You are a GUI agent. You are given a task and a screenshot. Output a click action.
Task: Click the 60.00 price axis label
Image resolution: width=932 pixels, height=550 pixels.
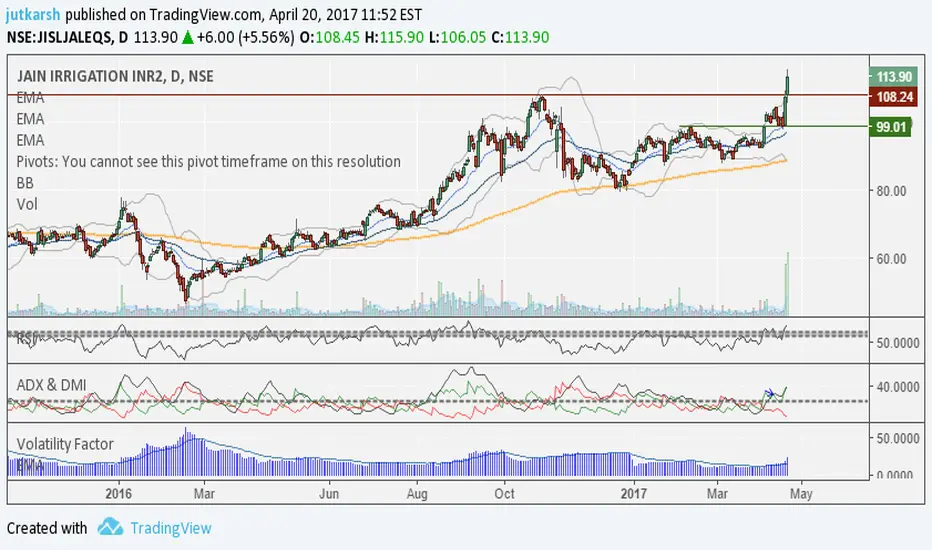[890, 259]
